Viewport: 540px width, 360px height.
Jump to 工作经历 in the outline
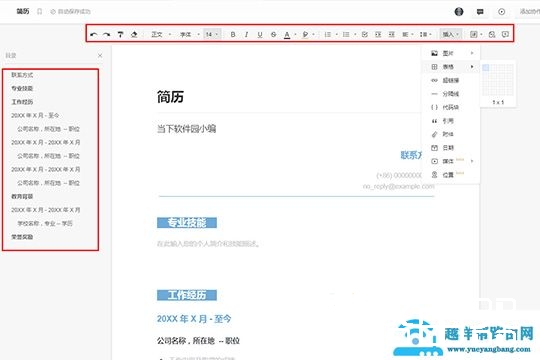pos(22,102)
